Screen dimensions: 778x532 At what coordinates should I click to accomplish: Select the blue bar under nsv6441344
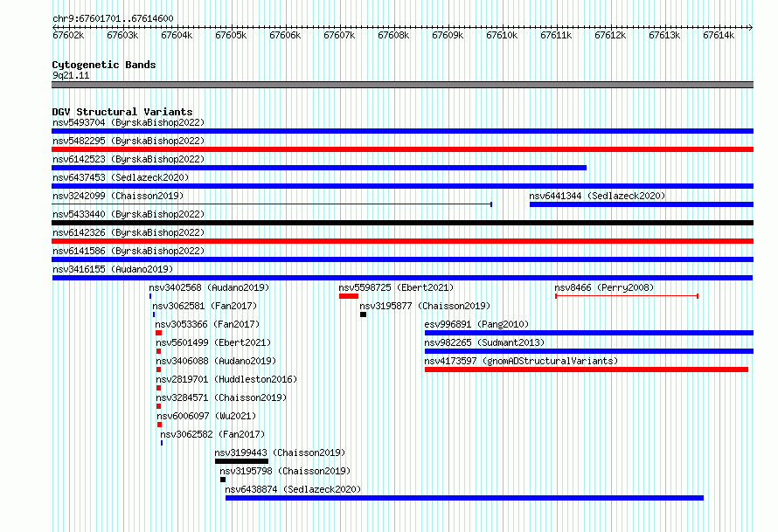pos(642,204)
